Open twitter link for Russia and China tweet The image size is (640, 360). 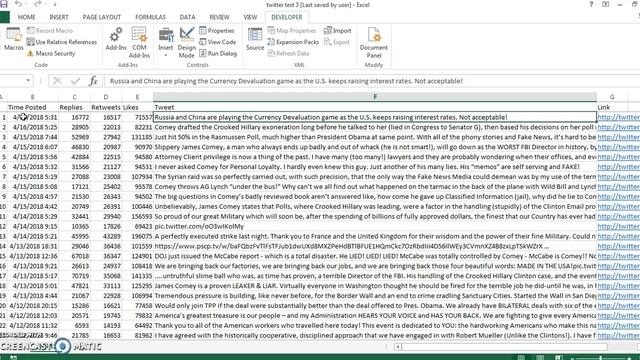(x=618, y=117)
